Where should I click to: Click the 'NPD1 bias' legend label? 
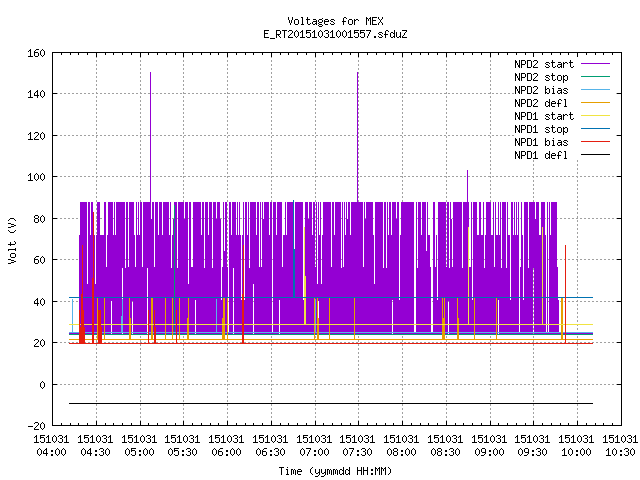541,142
